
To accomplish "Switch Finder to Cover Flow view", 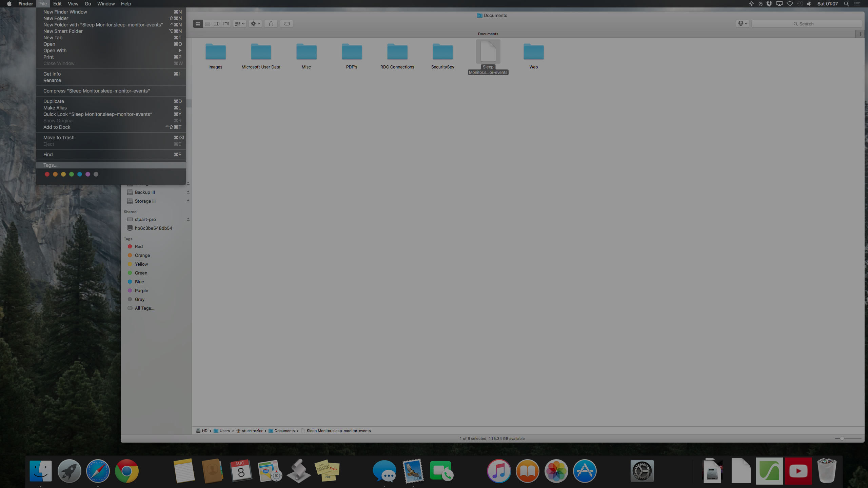I will coord(226,24).
